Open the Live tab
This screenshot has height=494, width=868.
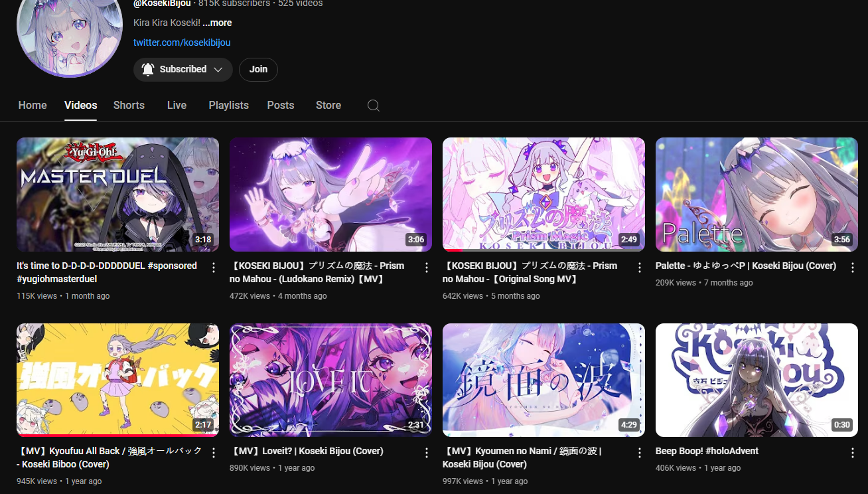pos(177,106)
